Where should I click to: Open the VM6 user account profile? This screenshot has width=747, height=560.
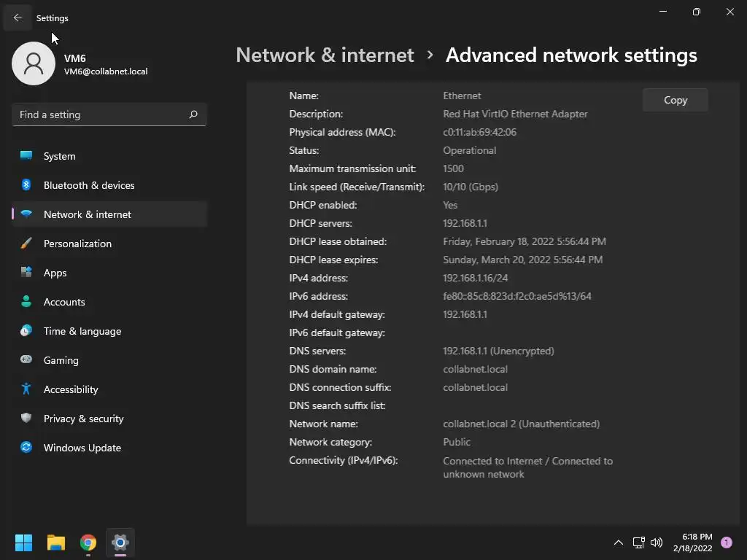tap(34, 64)
